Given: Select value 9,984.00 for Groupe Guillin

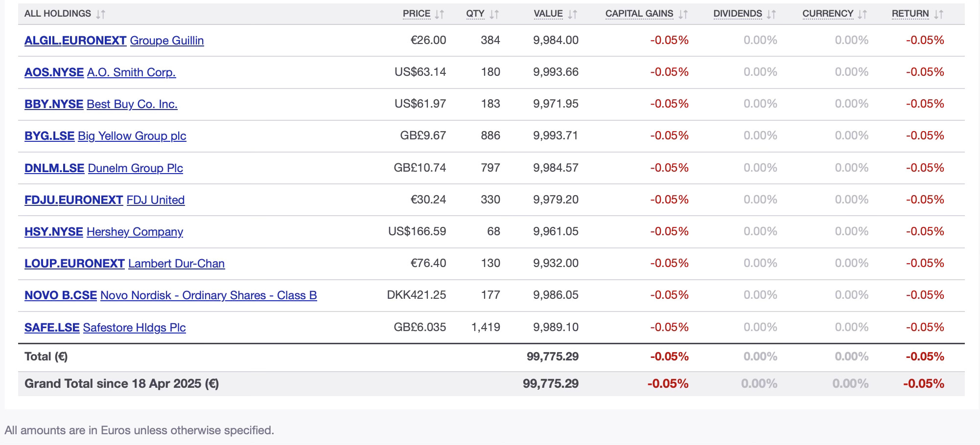Looking at the screenshot, I should tap(556, 40).
